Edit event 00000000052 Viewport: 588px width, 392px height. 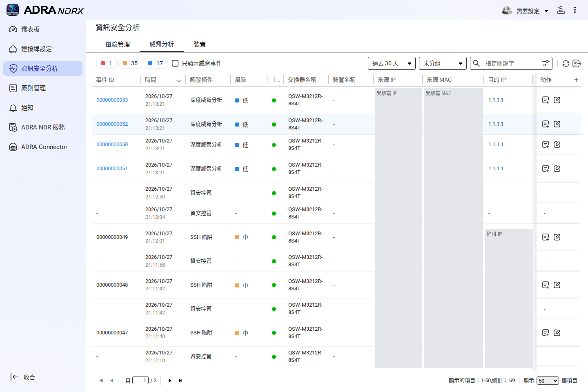(557, 124)
